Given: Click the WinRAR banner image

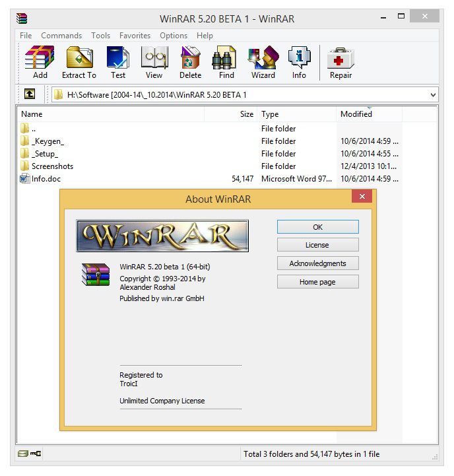Looking at the screenshot, I should (162, 236).
